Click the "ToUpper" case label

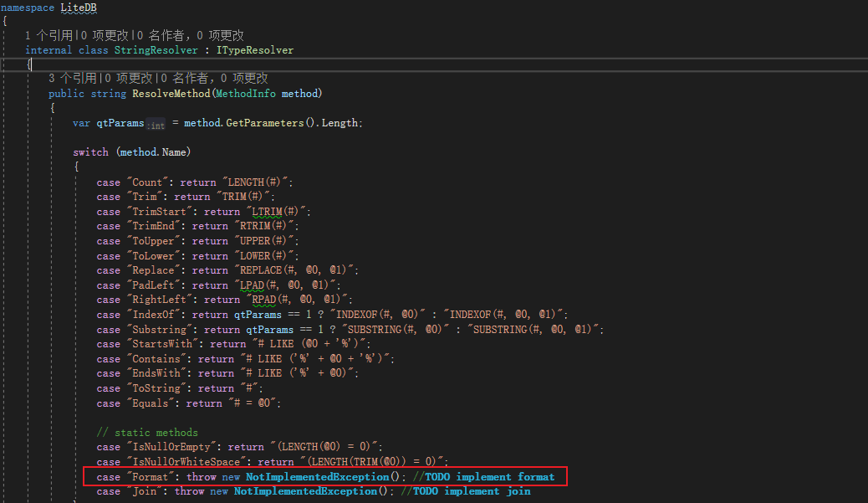point(153,241)
